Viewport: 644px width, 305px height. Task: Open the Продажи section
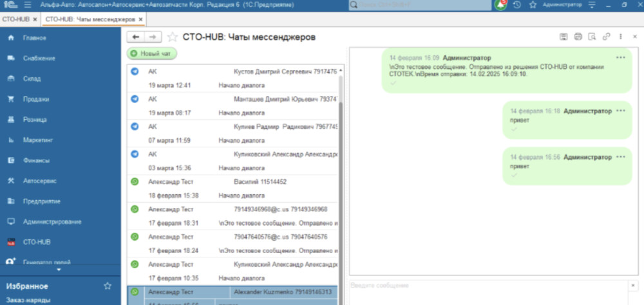36,99
